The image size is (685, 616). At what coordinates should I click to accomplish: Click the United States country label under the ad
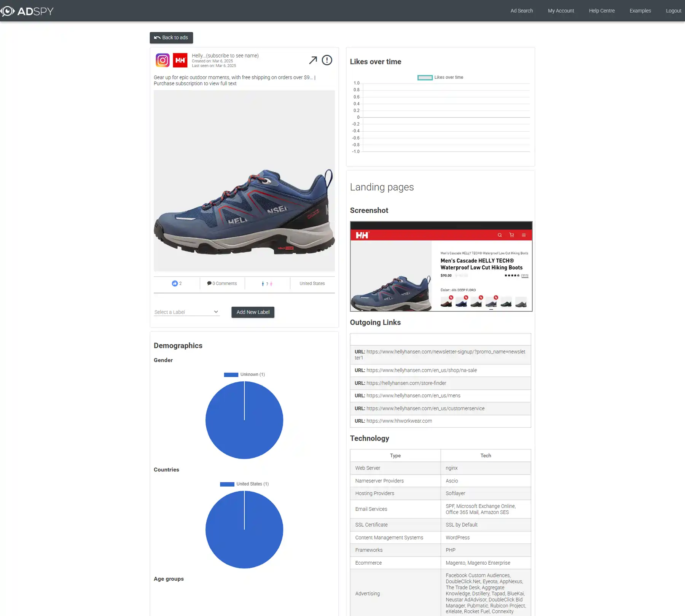[x=312, y=283]
